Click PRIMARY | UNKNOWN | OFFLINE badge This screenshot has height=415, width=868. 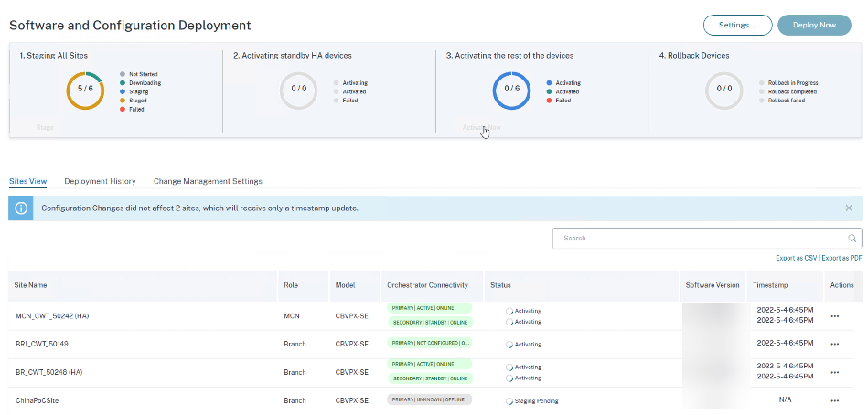click(429, 399)
